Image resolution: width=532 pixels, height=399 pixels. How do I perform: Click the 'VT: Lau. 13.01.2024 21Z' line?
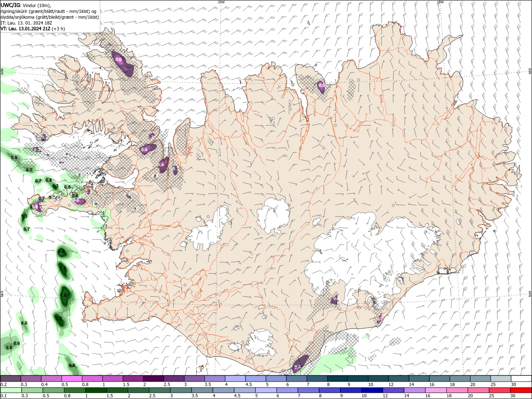click(25, 29)
